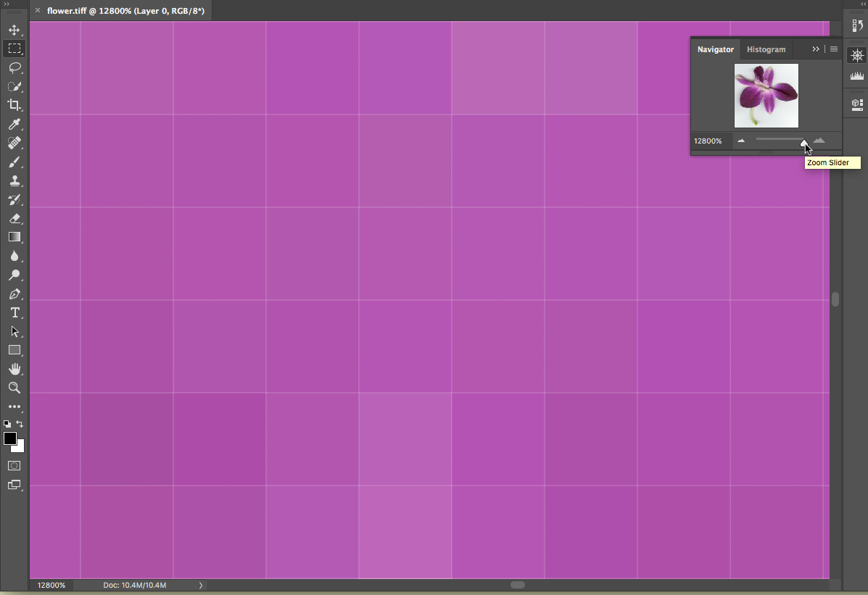Viewport: 868px width, 595px height.
Task: Collapse the Navigator panel with double arrows
Action: [816, 49]
